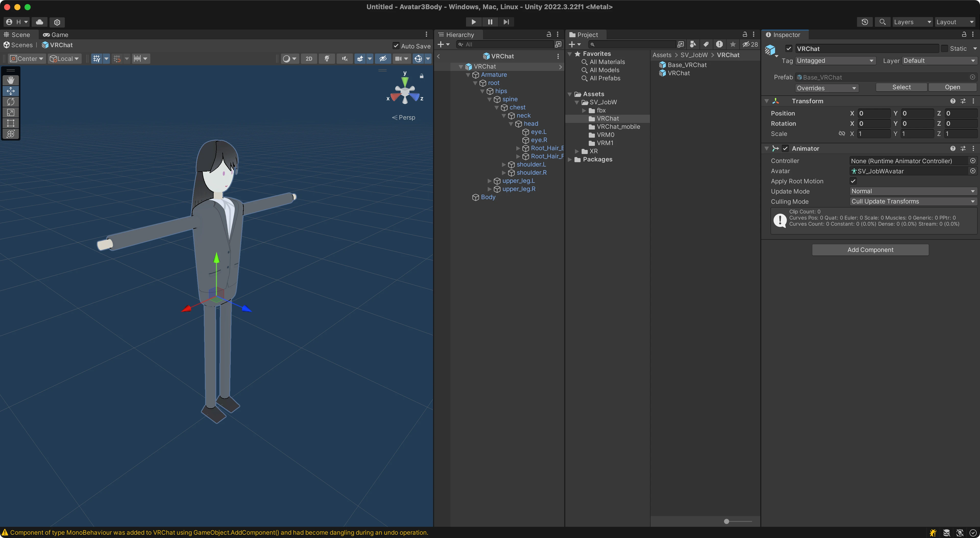Click the Hierarchy search field
The width and height of the screenshot is (980, 538).
pos(505,44)
